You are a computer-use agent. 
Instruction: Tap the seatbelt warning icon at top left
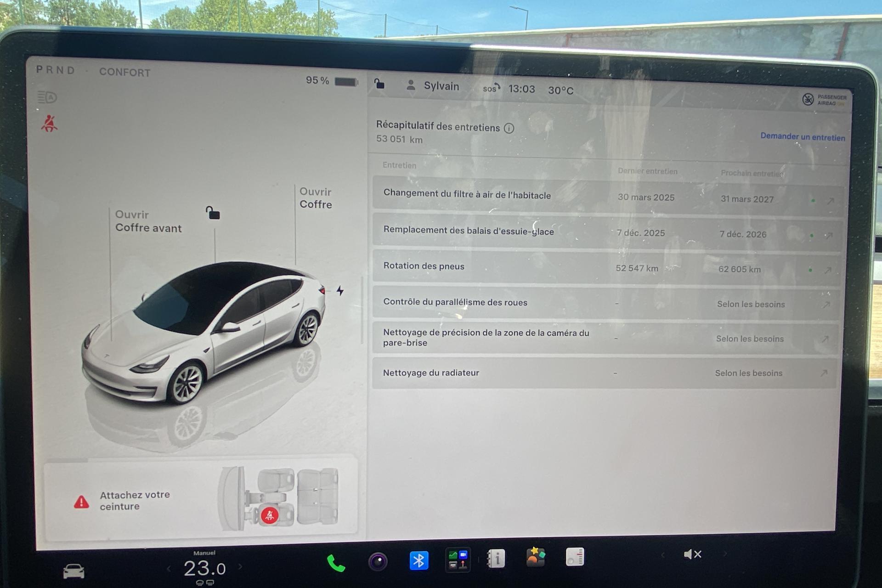click(x=49, y=124)
